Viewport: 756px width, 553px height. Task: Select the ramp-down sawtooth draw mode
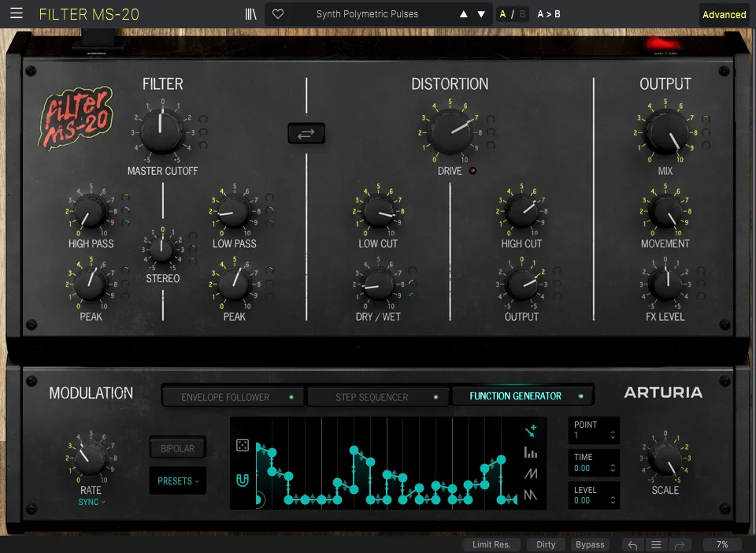531,495
